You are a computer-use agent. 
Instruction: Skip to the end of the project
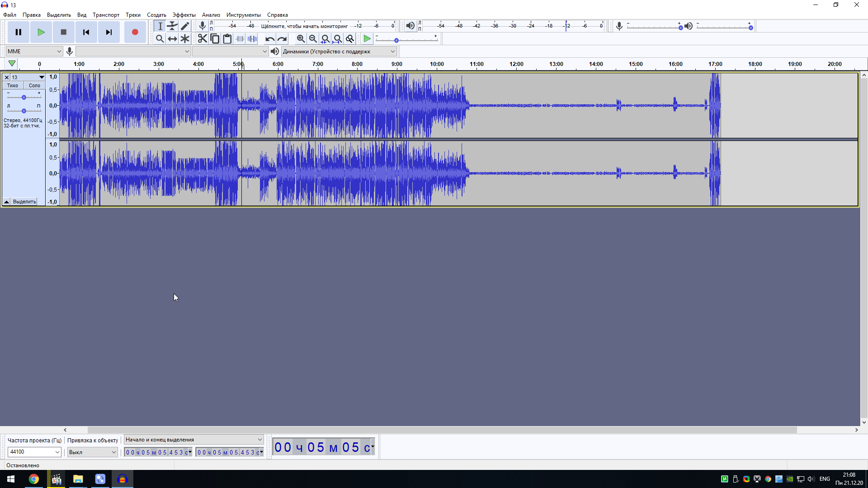pos(109,32)
